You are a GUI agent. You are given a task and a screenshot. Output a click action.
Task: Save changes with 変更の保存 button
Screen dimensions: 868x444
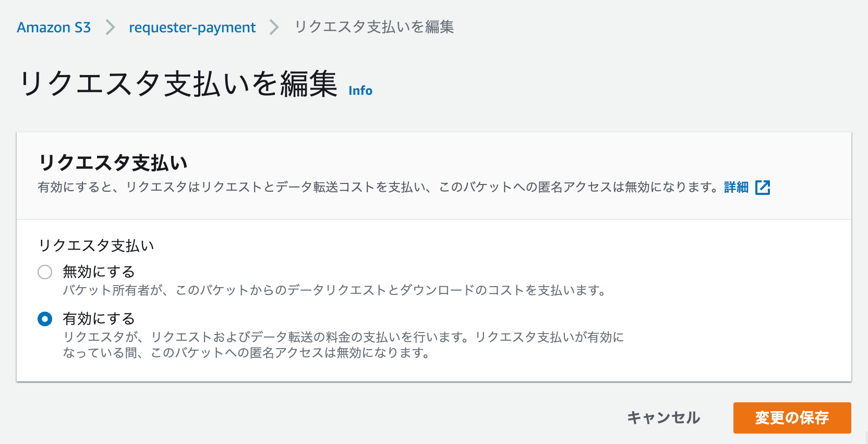(792, 417)
